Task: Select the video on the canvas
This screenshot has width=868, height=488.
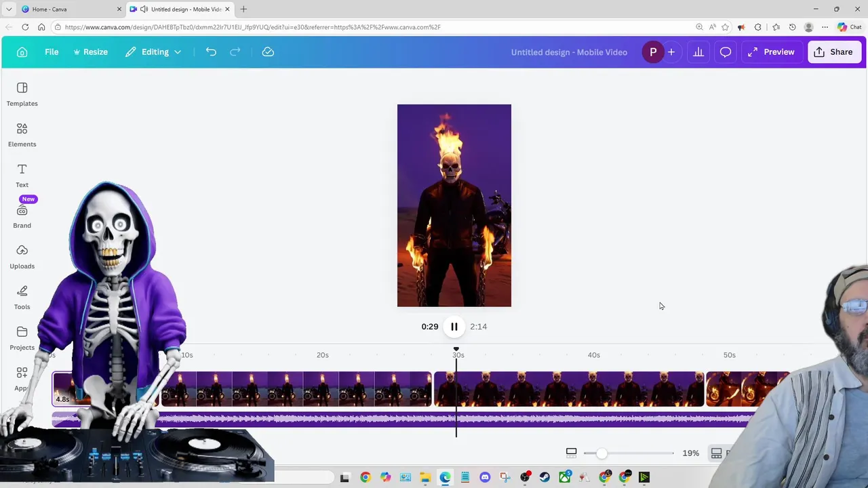Action: click(454, 205)
